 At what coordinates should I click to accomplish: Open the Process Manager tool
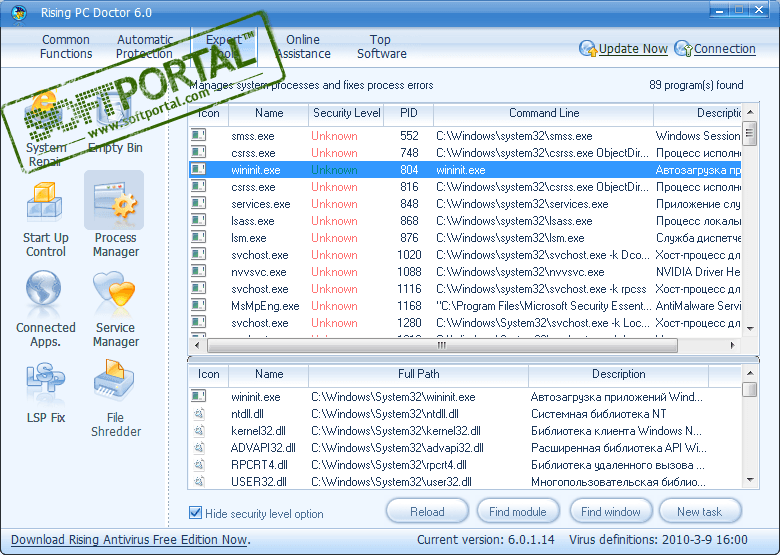(x=115, y=215)
